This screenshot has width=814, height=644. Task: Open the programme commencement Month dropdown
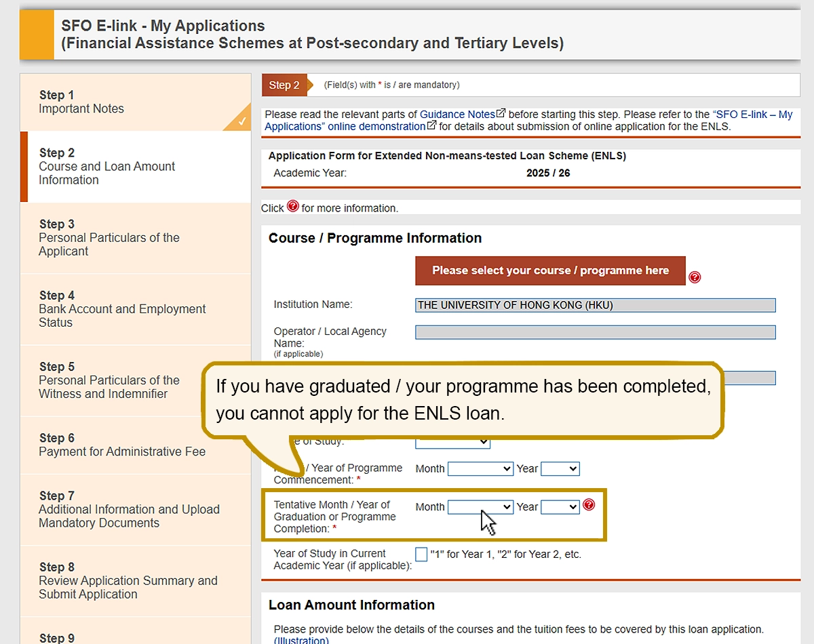tap(480, 468)
